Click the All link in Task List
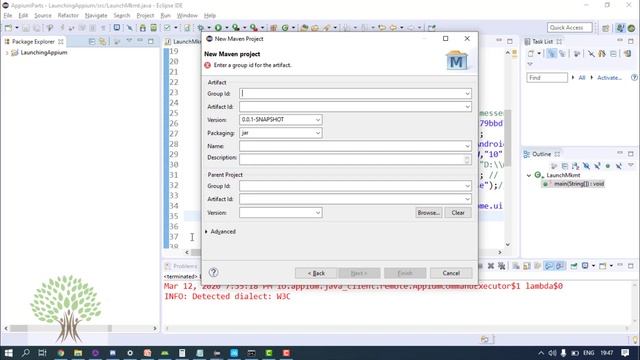The width and height of the screenshot is (640, 360). point(582,78)
